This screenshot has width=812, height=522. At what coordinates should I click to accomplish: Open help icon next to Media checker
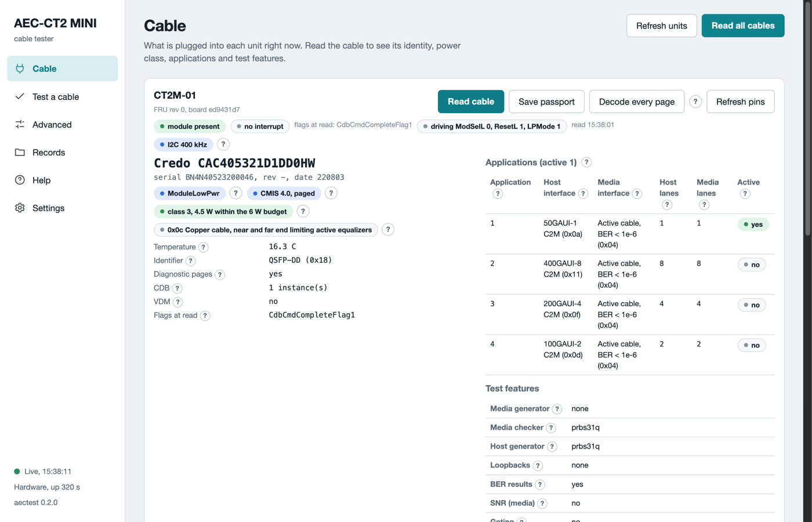[x=551, y=428]
